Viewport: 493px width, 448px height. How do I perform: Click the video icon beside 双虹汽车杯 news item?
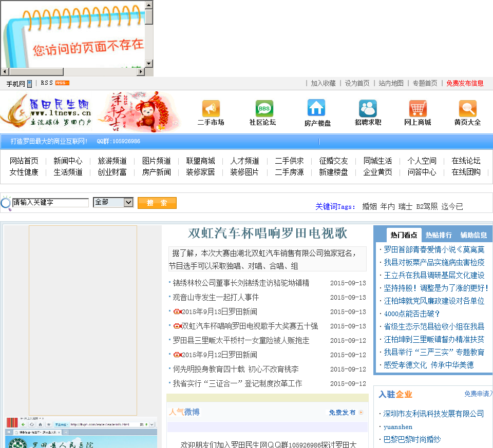pos(178,326)
